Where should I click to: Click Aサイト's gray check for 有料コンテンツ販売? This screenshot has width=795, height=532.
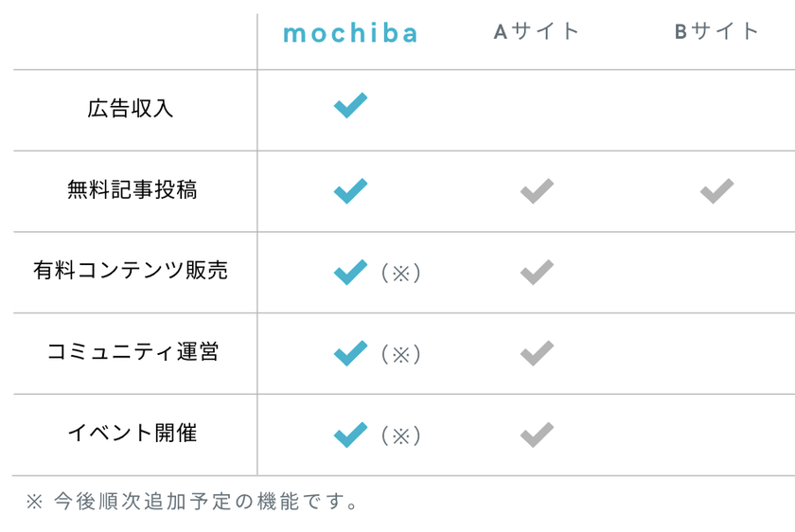coord(537,273)
